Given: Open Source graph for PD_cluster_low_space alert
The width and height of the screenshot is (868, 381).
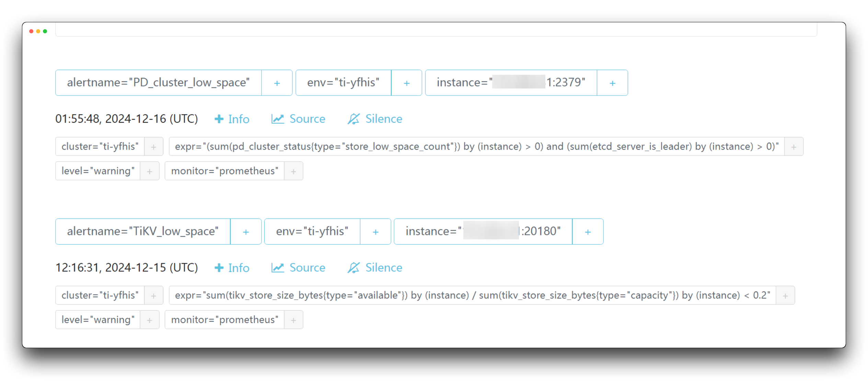Looking at the screenshot, I should coord(298,119).
